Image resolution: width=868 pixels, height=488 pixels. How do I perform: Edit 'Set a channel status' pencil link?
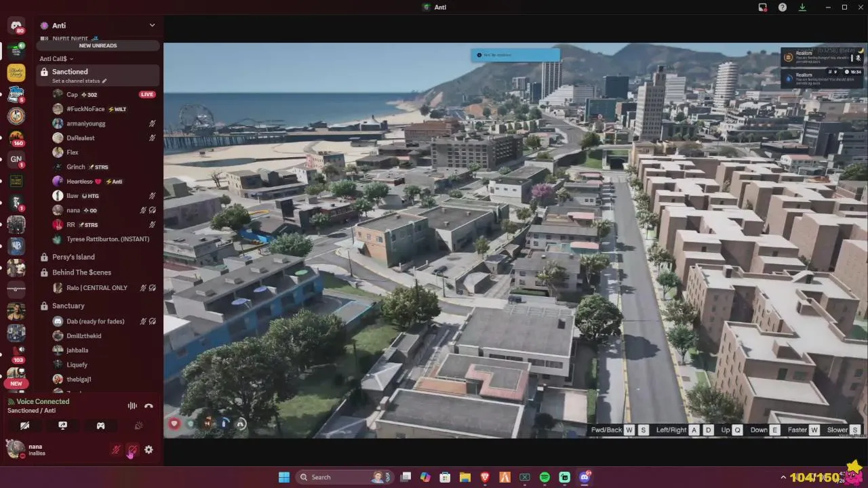tap(79, 81)
